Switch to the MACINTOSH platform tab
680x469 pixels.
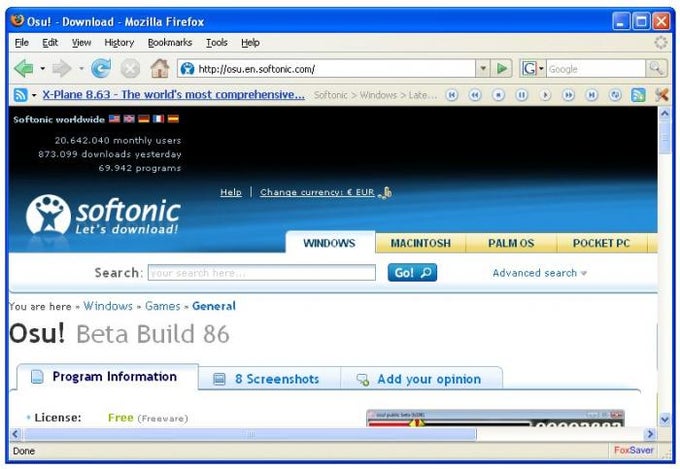point(421,243)
